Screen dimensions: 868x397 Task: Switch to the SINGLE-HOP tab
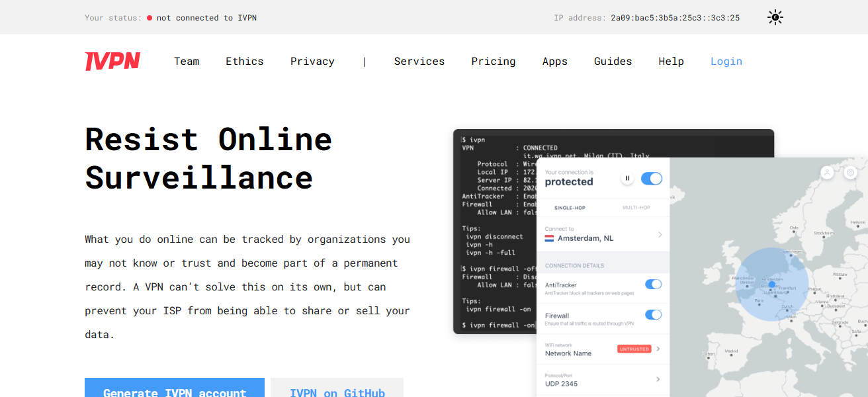pos(570,208)
